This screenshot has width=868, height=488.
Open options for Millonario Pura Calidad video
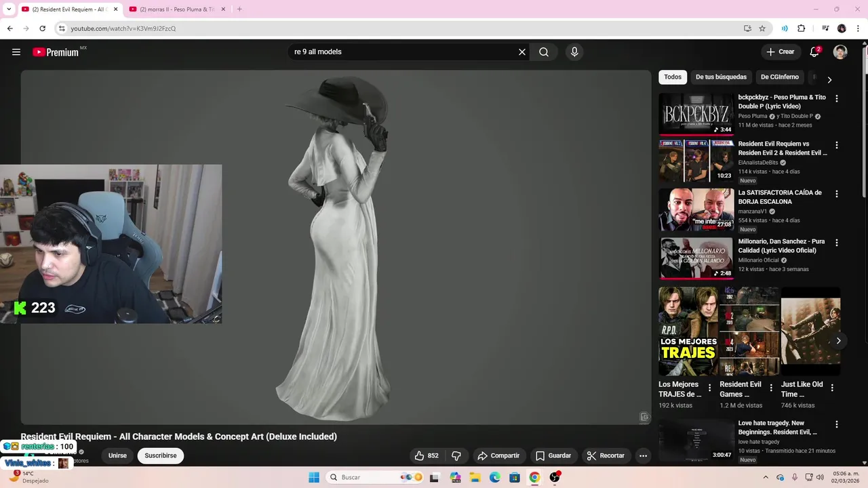836,243
